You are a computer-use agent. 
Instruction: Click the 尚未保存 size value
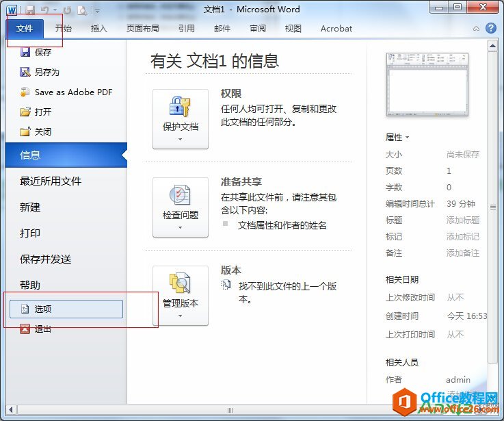pyautogui.click(x=463, y=155)
